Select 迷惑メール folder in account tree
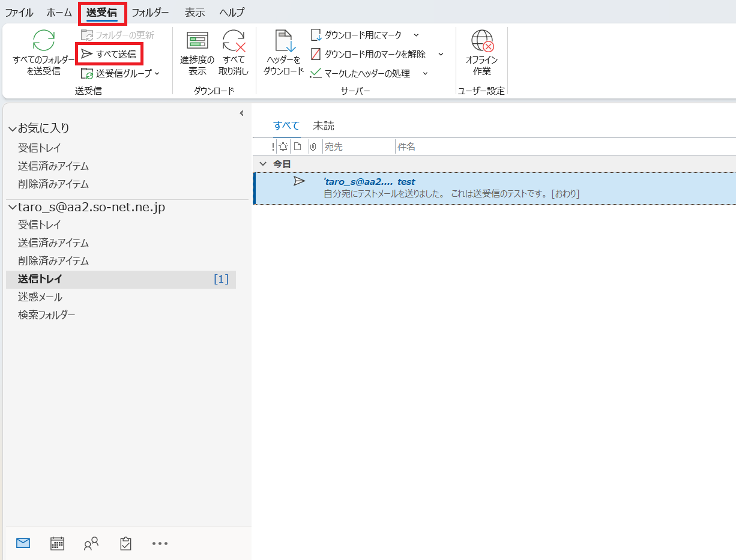The width and height of the screenshot is (736, 560). coord(40,297)
